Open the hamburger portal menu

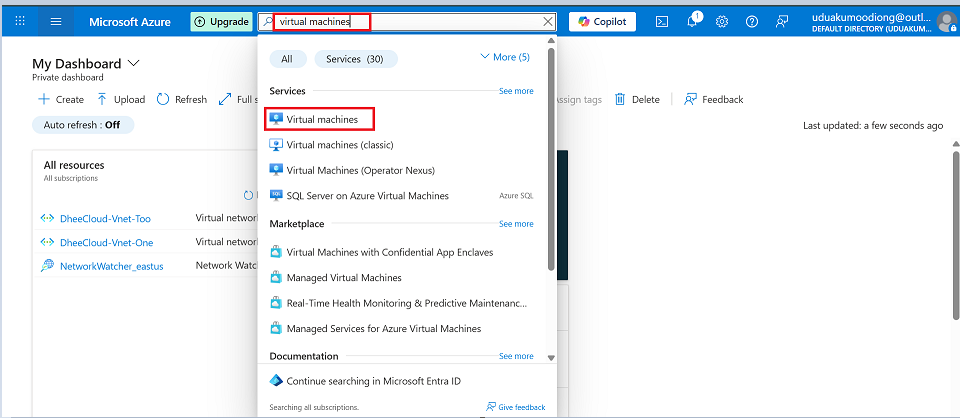56,21
